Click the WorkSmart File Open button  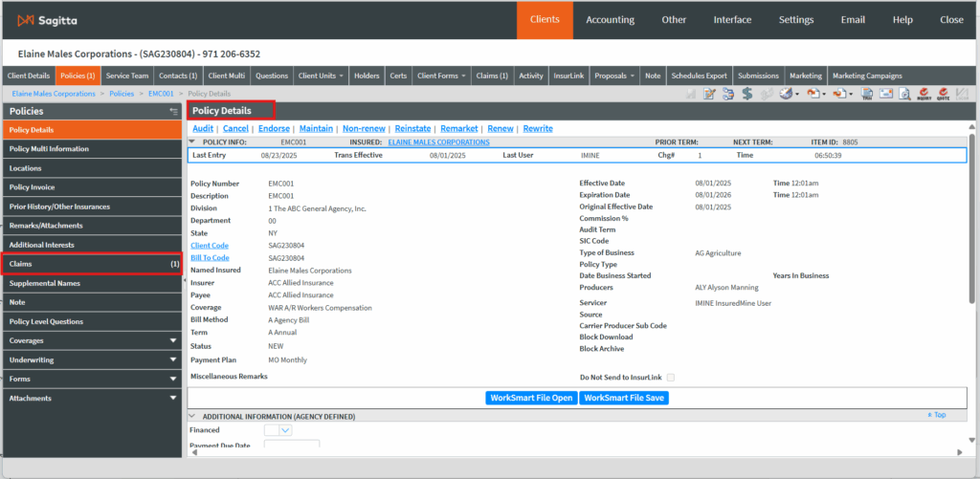tap(530, 398)
